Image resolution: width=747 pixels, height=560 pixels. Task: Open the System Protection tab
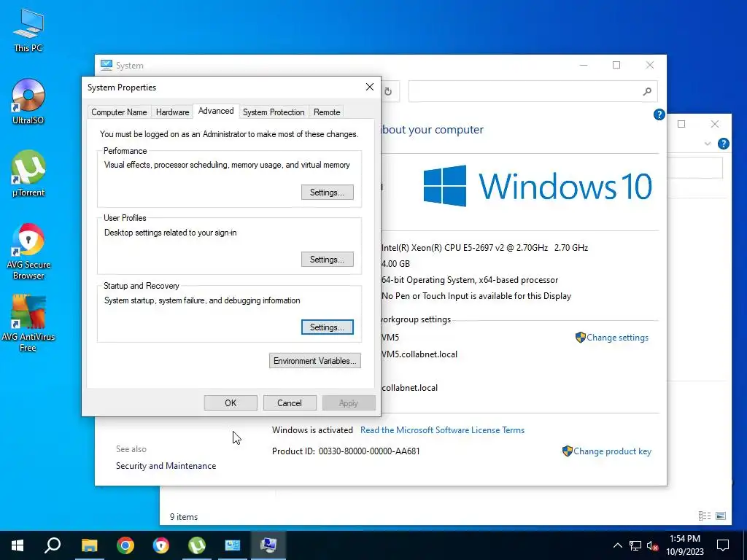click(274, 112)
